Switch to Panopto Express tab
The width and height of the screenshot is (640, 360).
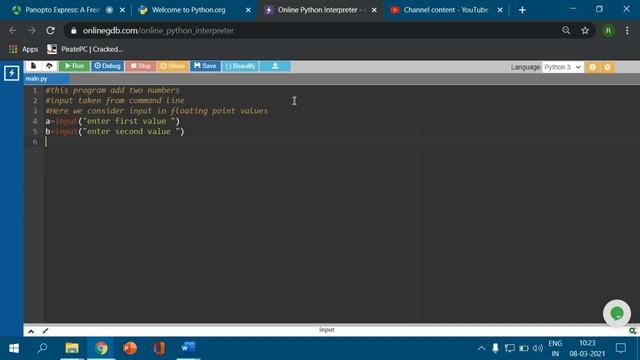61,10
